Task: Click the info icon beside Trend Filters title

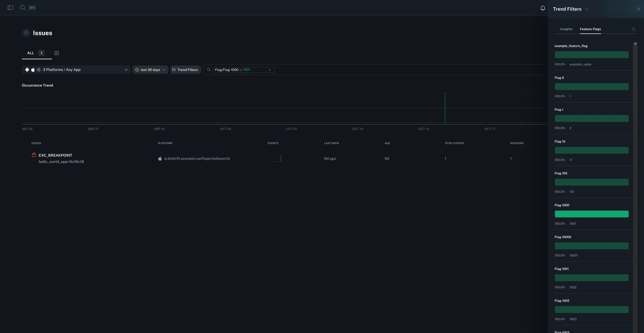Action: tap(587, 9)
